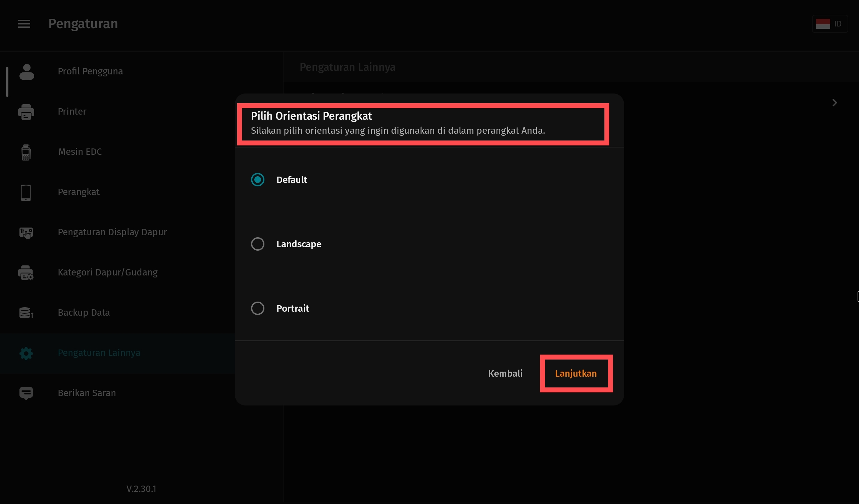Open the Backup Data menu item
This screenshot has width=859, height=504.
(84, 313)
